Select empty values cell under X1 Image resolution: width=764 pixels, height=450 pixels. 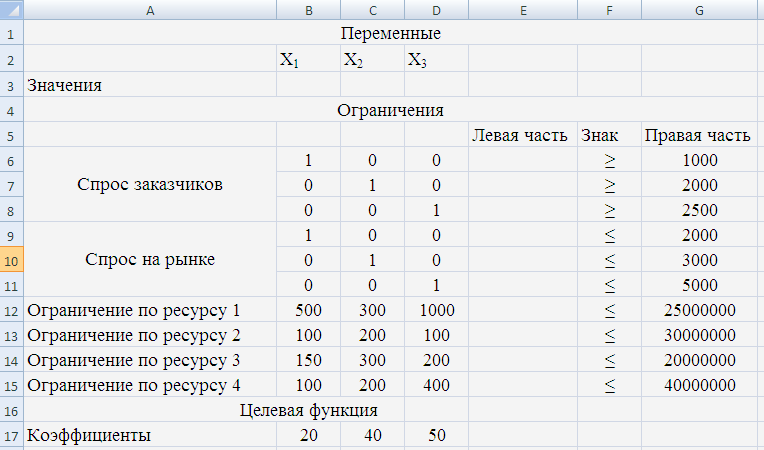(x=308, y=85)
